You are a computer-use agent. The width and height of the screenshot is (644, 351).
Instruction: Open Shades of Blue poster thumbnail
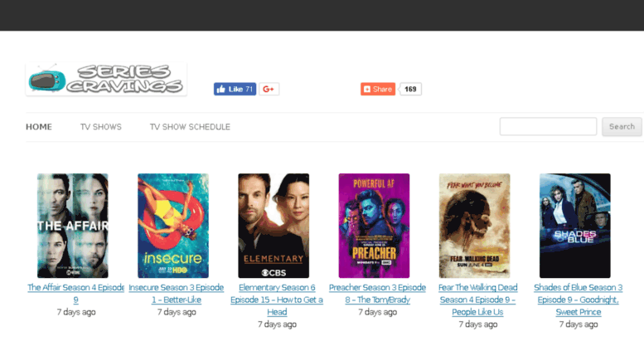[575, 226]
